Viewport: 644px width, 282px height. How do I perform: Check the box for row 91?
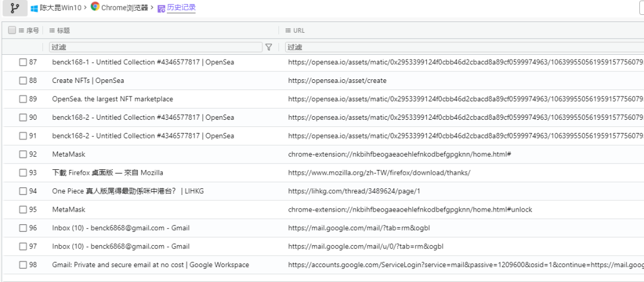point(23,136)
